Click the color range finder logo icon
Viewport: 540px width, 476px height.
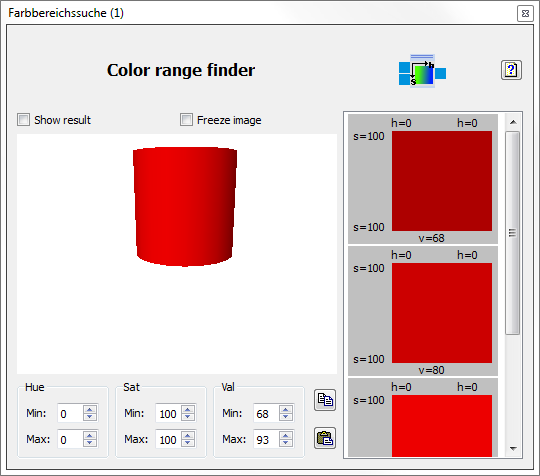[422, 71]
